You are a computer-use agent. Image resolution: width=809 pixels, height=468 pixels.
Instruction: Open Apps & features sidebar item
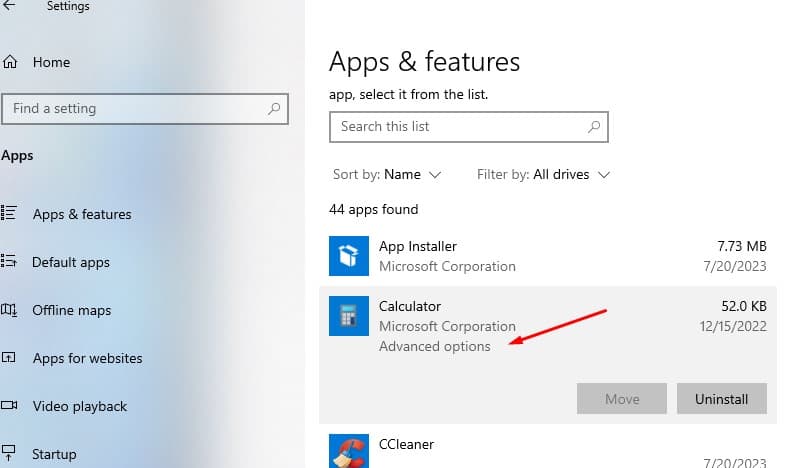[x=82, y=214]
